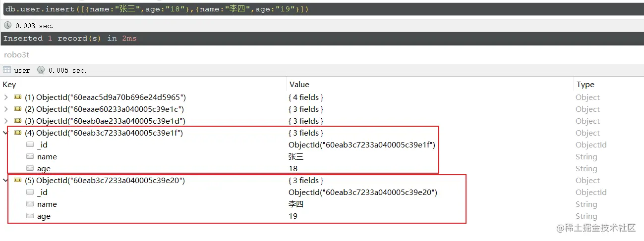Expand document (1) ObjectId row chevron
Screen dimensions: 644x241
click(6, 97)
